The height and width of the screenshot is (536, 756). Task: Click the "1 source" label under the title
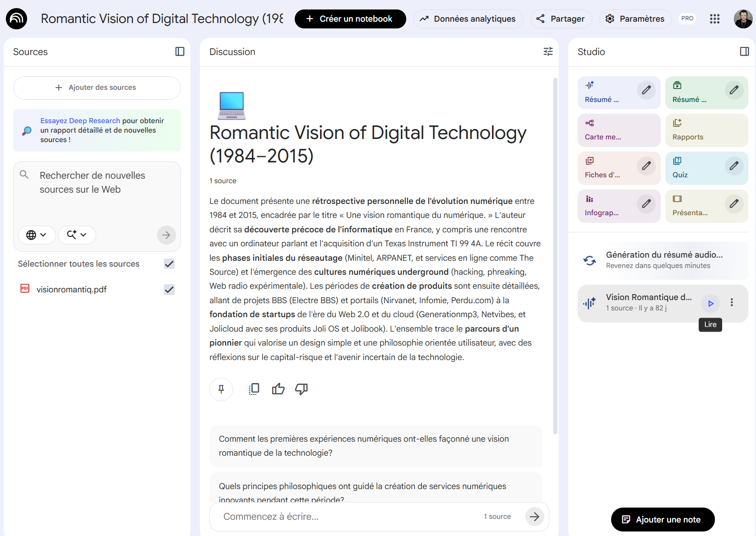pos(223,181)
